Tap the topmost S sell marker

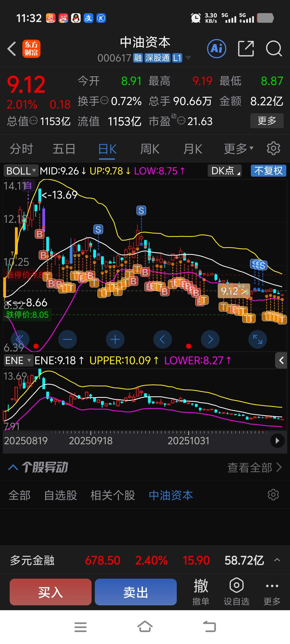point(141,210)
